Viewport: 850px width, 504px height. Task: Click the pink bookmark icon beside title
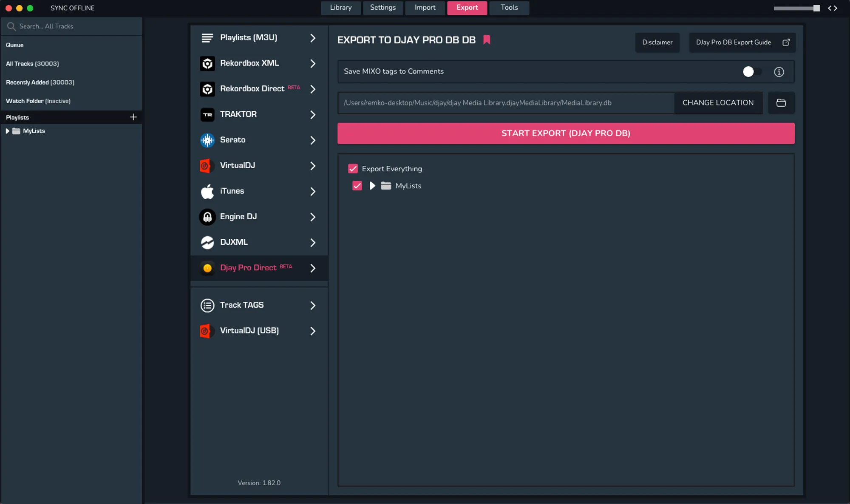click(x=487, y=40)
